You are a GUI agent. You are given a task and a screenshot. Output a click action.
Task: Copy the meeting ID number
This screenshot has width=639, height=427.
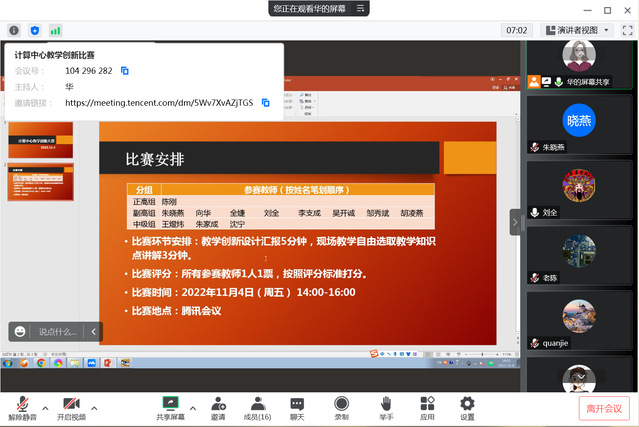pyautogui.click(x=125, y=71)
